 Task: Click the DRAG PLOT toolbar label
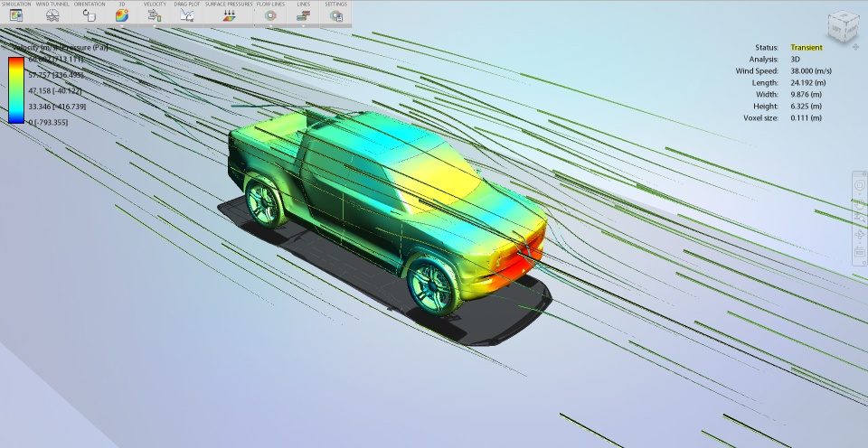tap(187, 4)
